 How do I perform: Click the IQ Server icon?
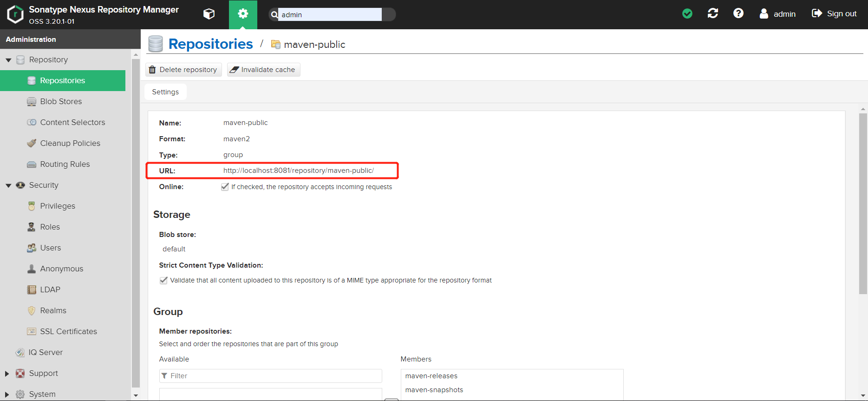click(20, 352)
